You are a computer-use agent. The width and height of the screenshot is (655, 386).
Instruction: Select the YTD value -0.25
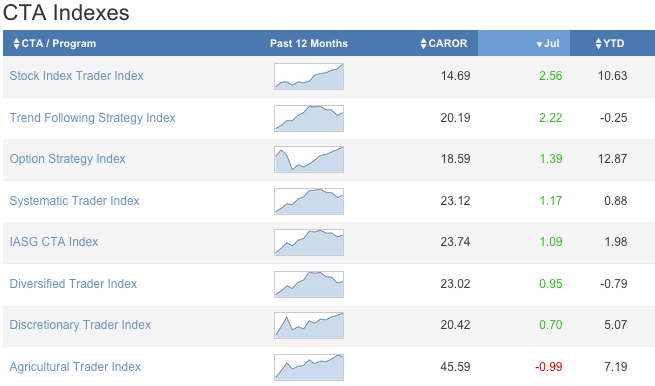[614, 118]
